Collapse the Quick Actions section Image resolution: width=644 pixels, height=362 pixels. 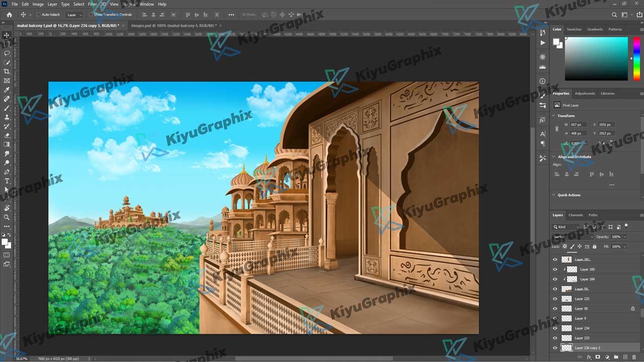(554, 195)
